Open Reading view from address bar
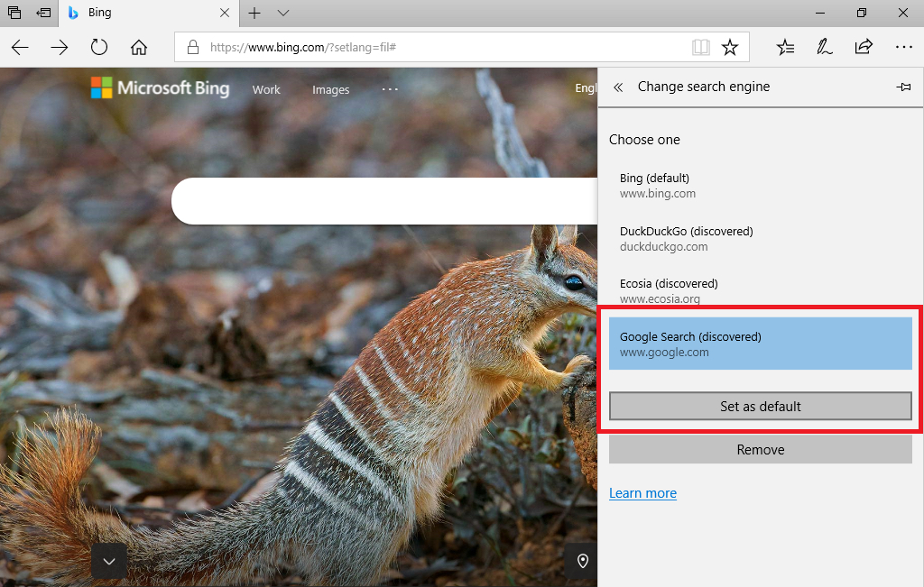924x587 pixels. pyautogui.click(x=700, y=48)
